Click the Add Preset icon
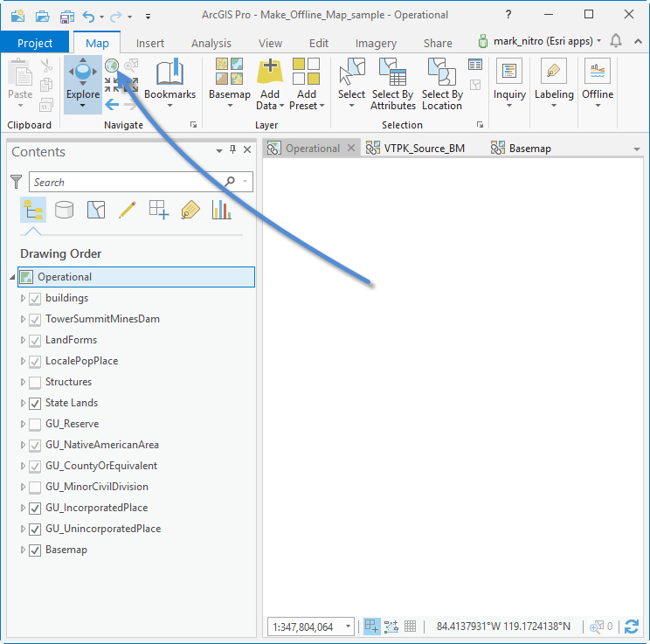Viewport: 650px width, 644px height. [x=307, y=72]
